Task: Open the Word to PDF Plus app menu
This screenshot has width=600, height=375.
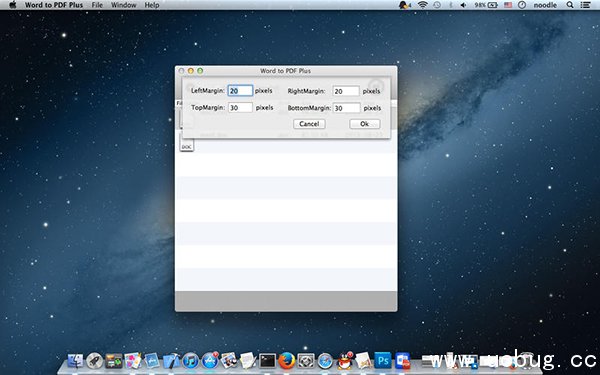Action: click(x=54, y=5)
